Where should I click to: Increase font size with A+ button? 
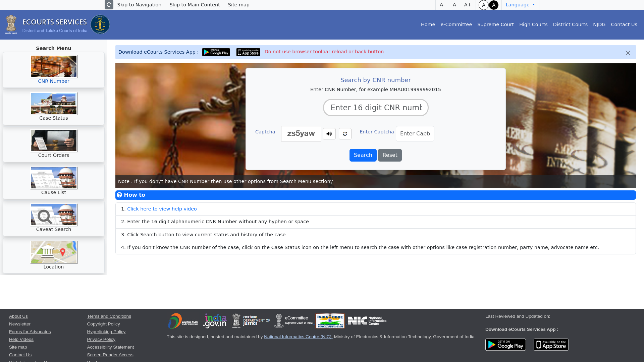(x=468, y=5)
